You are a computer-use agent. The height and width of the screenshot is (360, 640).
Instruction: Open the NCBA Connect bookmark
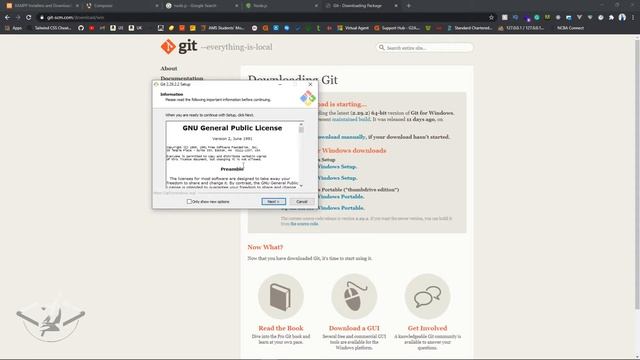pyautogui.click(x=570, y=28)
